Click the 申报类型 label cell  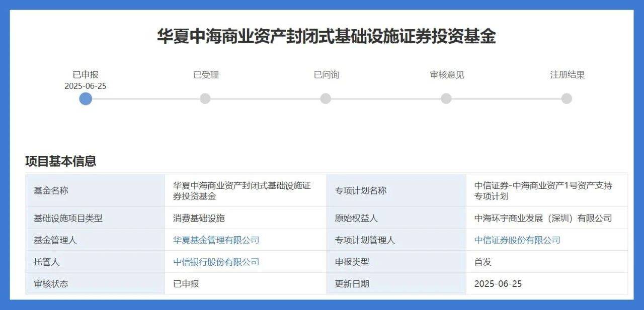[396, 262]
